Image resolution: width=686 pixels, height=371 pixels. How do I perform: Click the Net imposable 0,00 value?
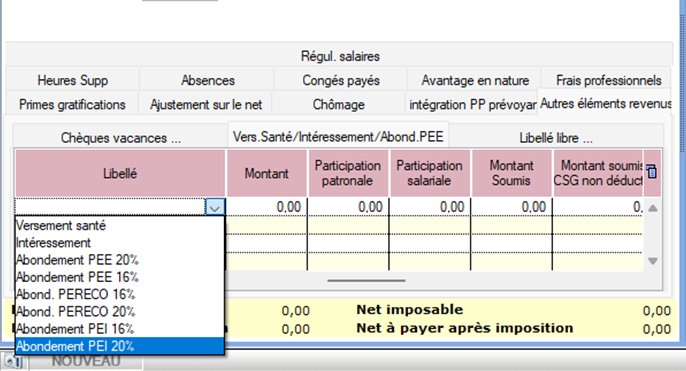(x=656, y=311)
